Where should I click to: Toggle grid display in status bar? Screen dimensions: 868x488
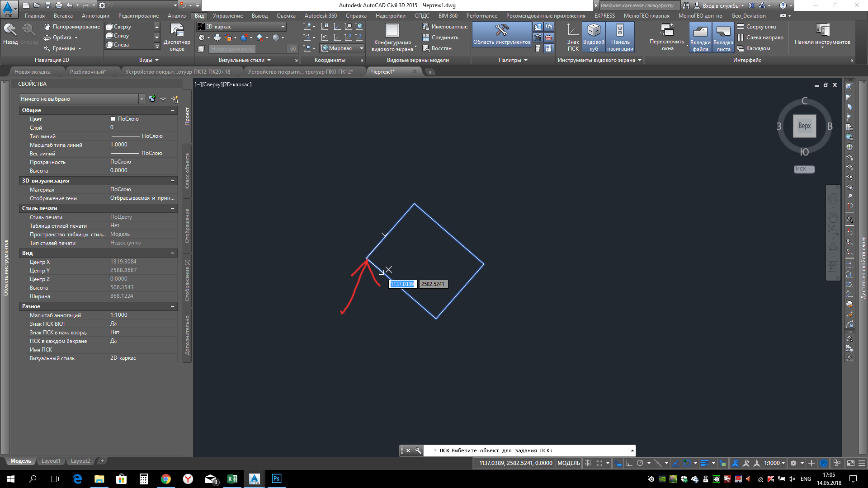coord(588,463)
